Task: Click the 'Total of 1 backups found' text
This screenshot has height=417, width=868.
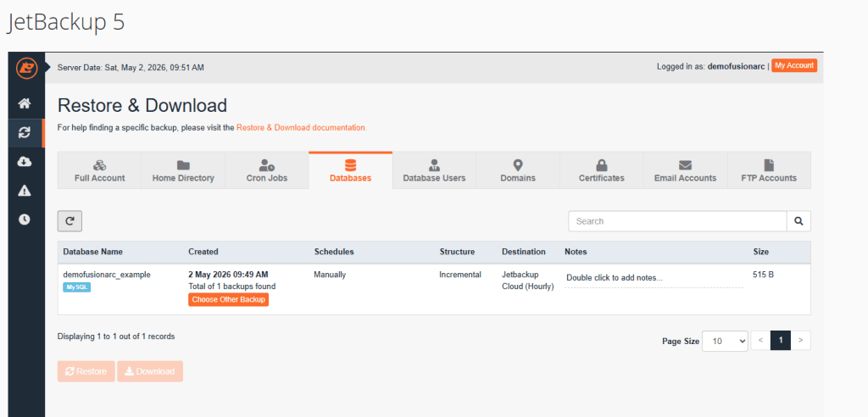Action: pos(232,286)
